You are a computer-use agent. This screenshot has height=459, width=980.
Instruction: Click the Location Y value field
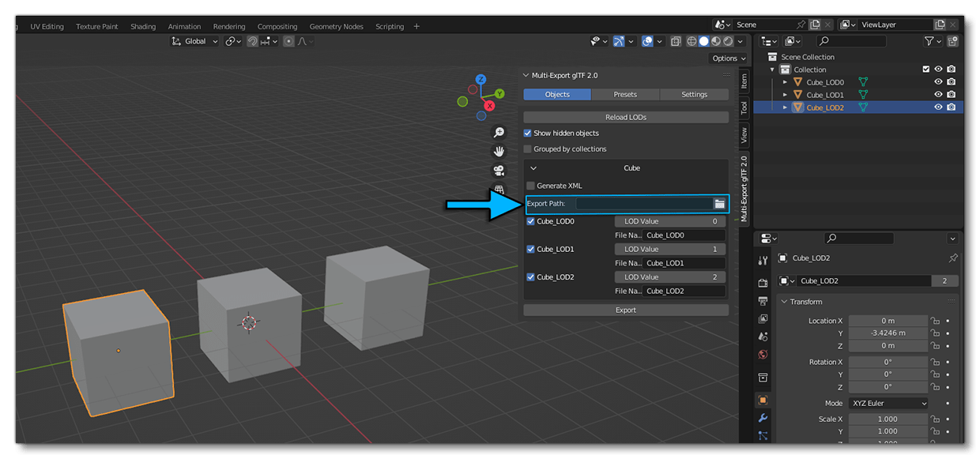888,333
